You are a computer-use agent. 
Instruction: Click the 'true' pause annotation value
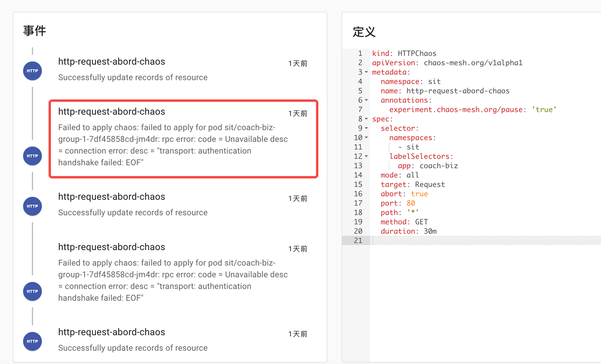click(x=544, y=110)
